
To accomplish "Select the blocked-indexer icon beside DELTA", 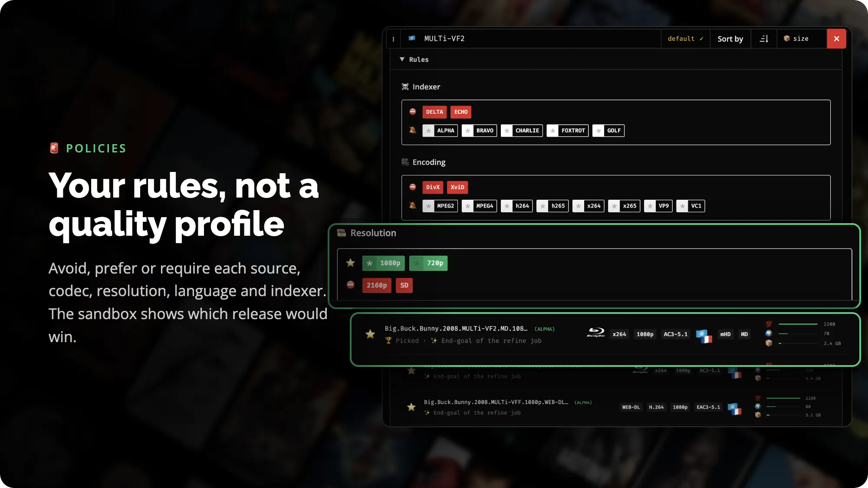I will coord(413,112).
